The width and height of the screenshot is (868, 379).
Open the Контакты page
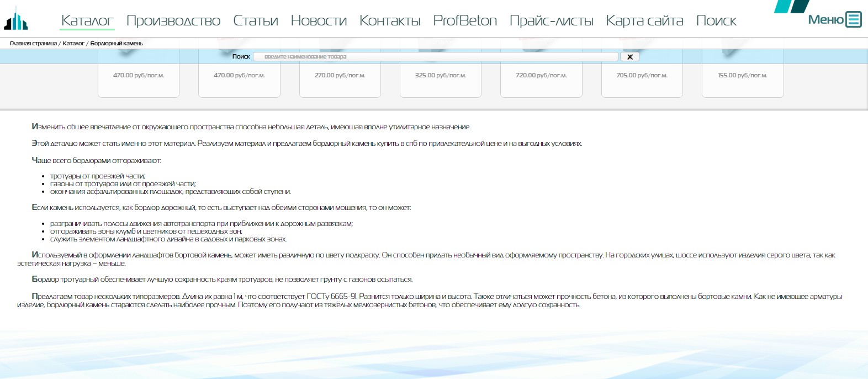(x=390, y=20)
